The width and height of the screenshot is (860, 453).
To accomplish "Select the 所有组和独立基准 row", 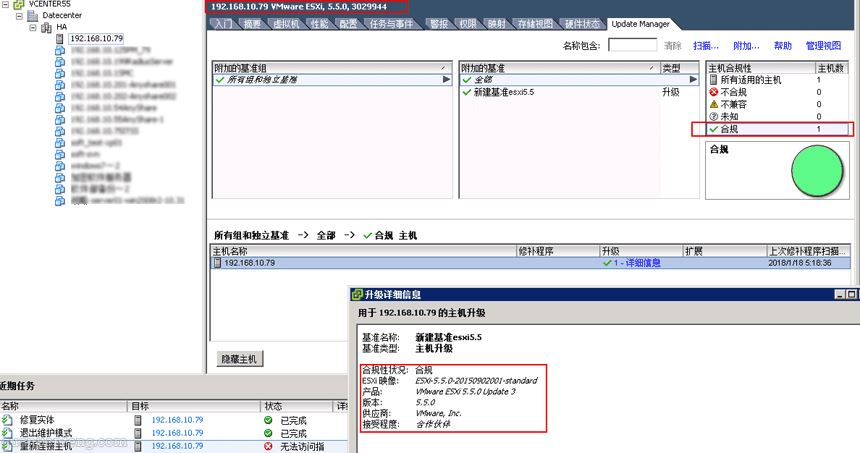I will [x=332, y=80].
